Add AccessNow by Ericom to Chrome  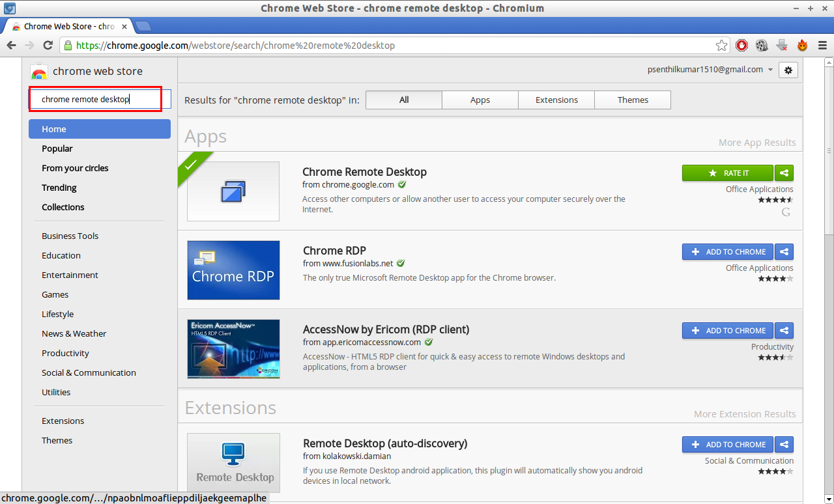(728, 331)
